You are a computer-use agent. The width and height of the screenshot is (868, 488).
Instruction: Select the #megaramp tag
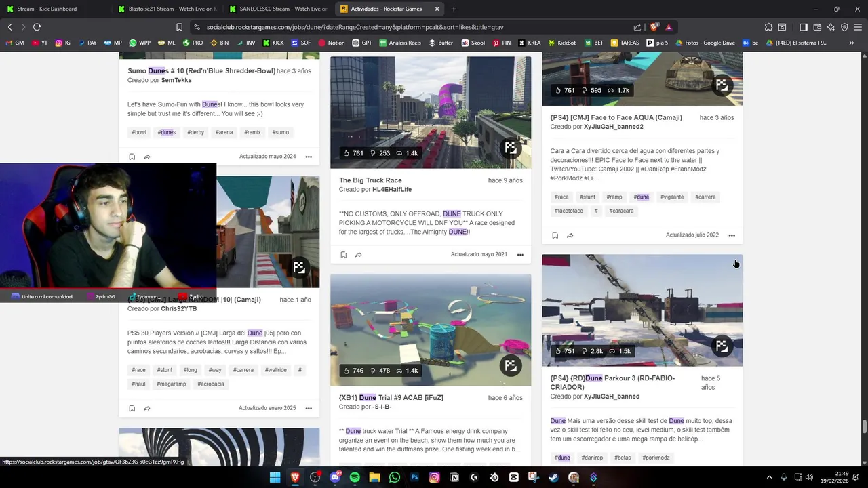[172, 384]
